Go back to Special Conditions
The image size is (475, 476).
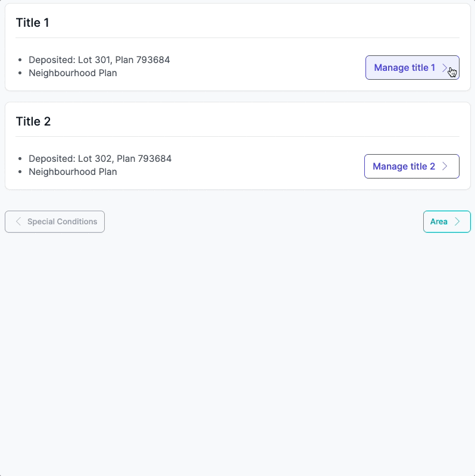(55, 222)
